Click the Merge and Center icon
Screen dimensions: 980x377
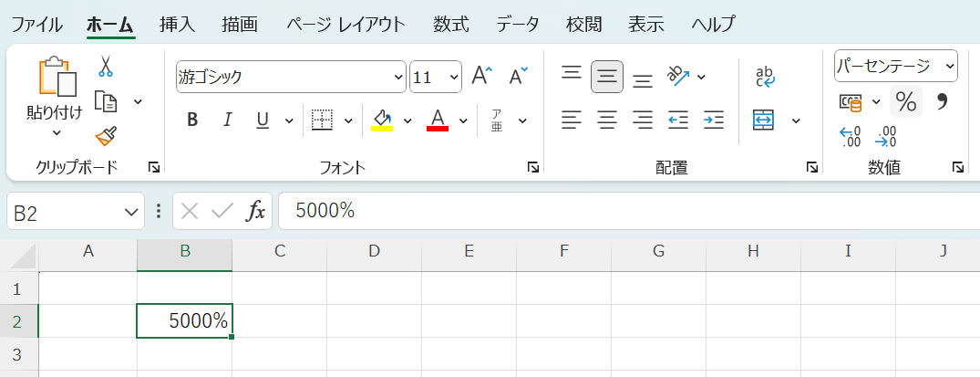[763, 120]
